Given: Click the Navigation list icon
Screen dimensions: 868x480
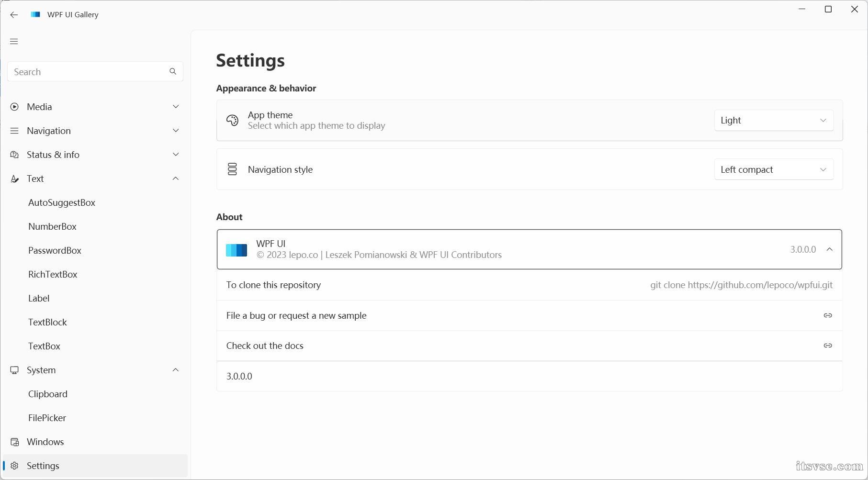Looking at the screenshot, I should [x=14, y=131].
